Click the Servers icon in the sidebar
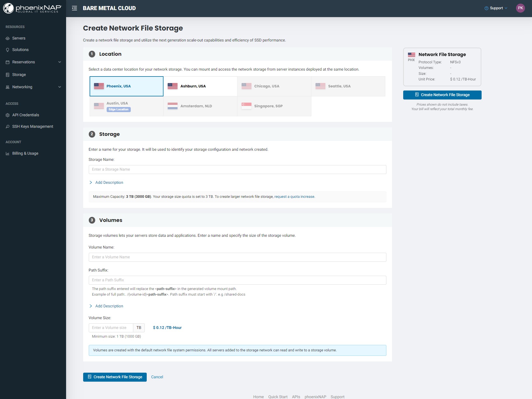 pos(8,38)
